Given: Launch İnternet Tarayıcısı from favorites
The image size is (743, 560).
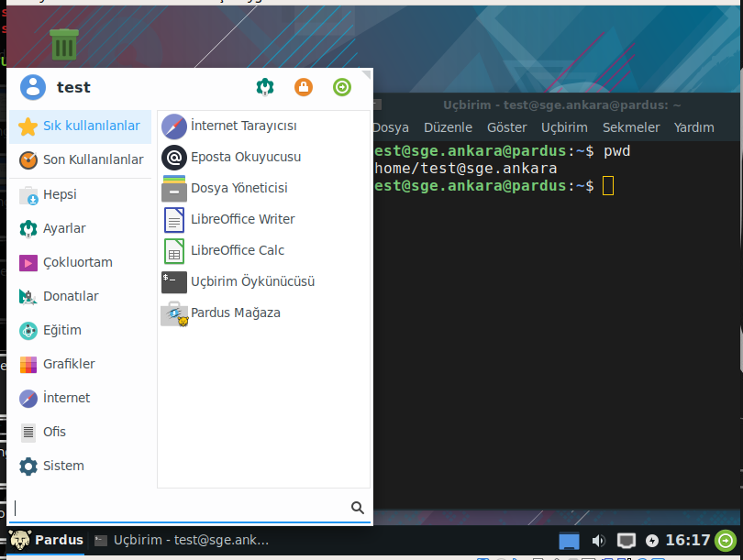Looking at the screenshot, I should [263, 126].
